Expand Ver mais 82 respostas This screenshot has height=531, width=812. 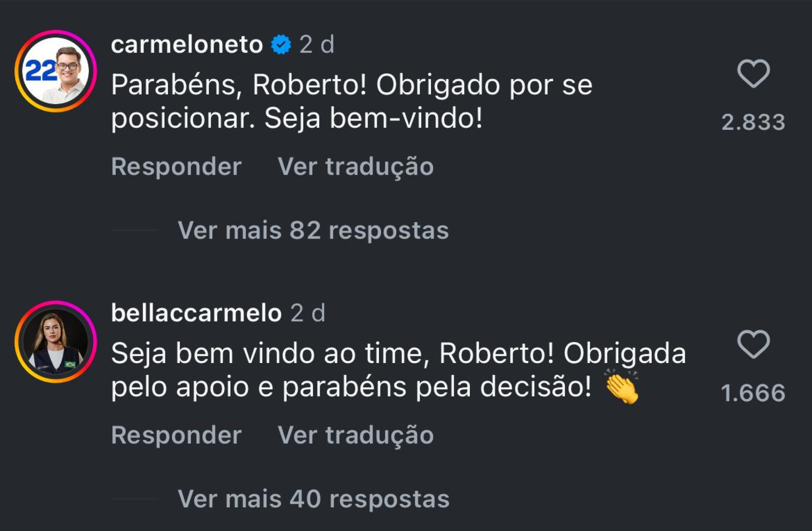[x=313, y=231]
